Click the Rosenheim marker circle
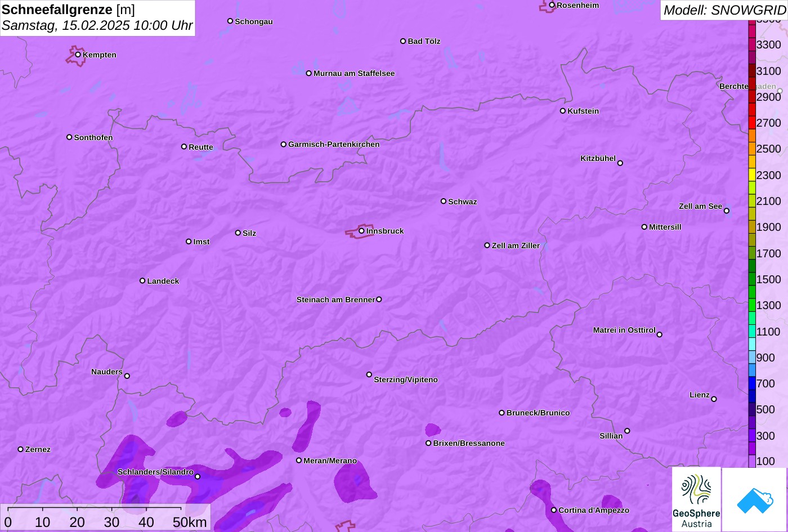This screenshot has height=532, width=788. [552, 5]
